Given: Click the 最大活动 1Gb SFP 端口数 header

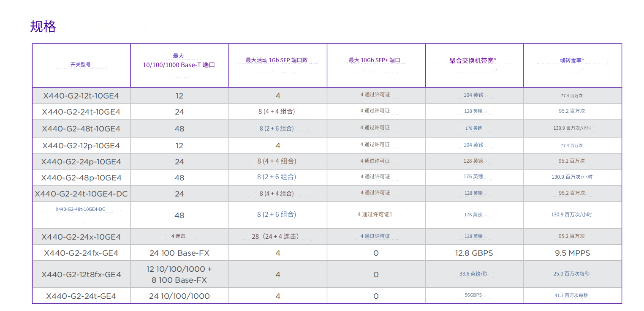Looking at the screenshot, I should point(277,60).
